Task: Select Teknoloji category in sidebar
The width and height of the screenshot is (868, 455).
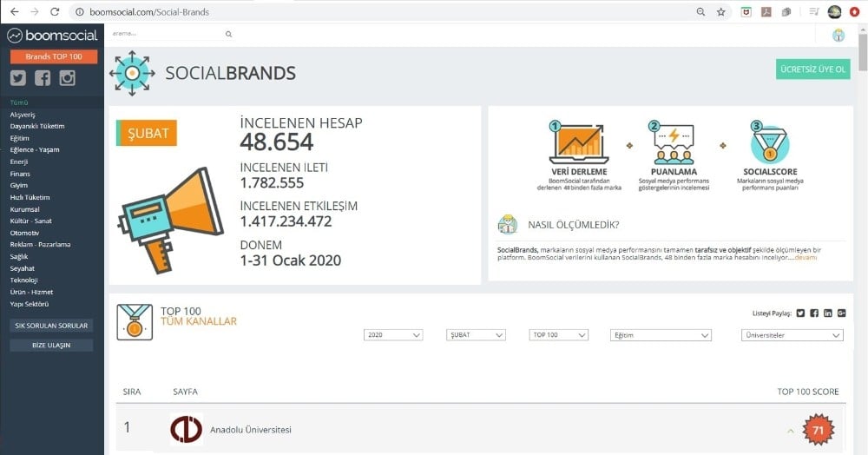Action: (23, 280)
